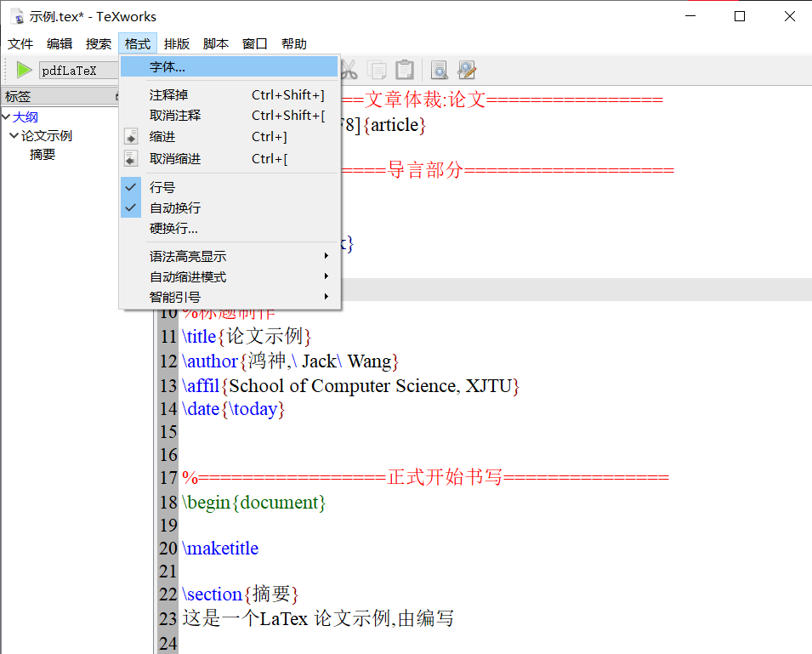This screenshot has height=654, width=812.
Task: Select 摘要 in the outline panel
Action: pyautogui.click(x=43, y=154)
